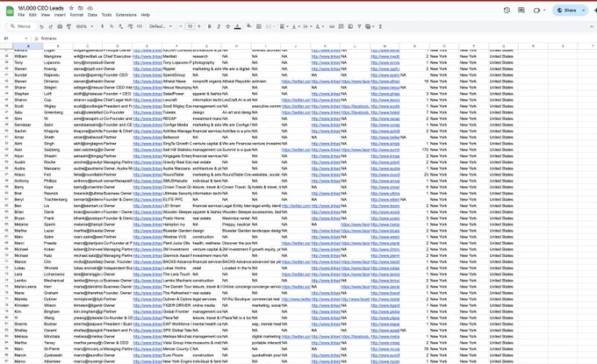The width and height of the screenshot is (597, 364).
Task: Rename the 161,000 CEO Leads title
Action: pyautogui.click(x=40, y=8)
